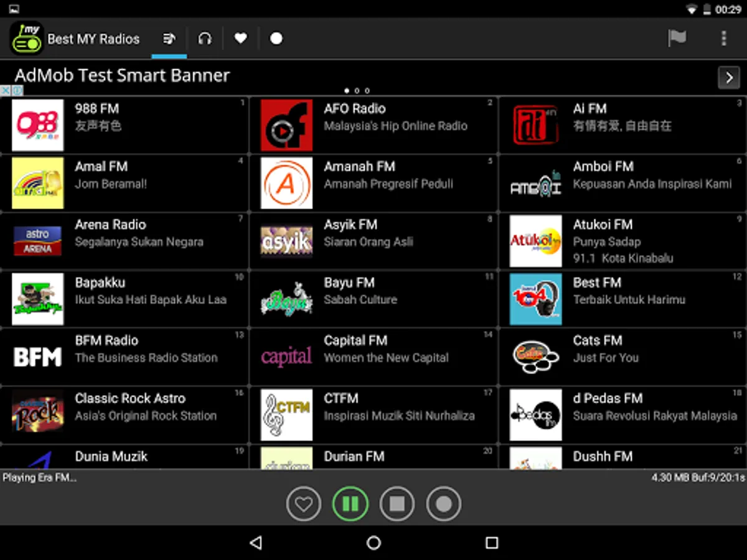Viewport: 747px width, 560px height.
Task: Tap CTFM station name
Action: 341,398
